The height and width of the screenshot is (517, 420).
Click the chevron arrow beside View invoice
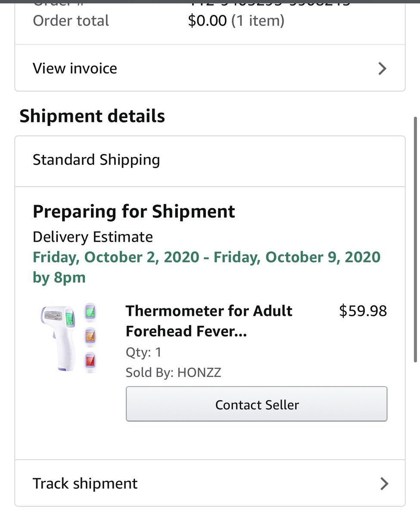382,69
